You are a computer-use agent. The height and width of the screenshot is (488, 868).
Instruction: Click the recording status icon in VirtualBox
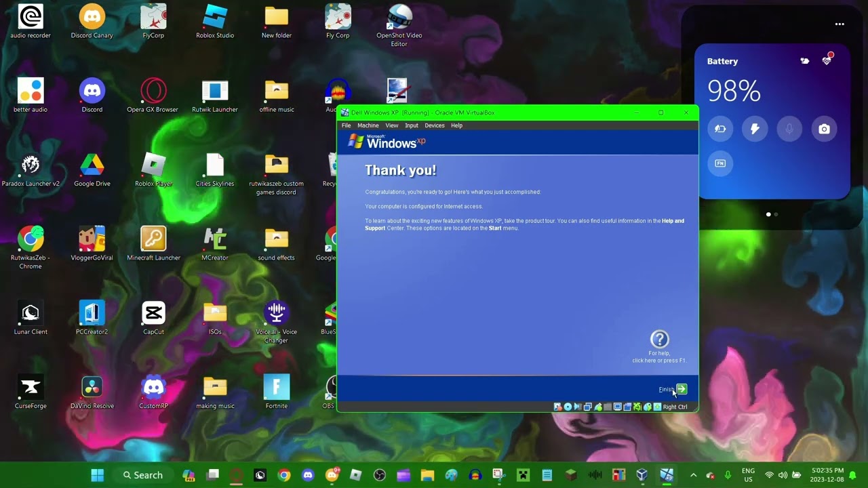click(627, 407)
